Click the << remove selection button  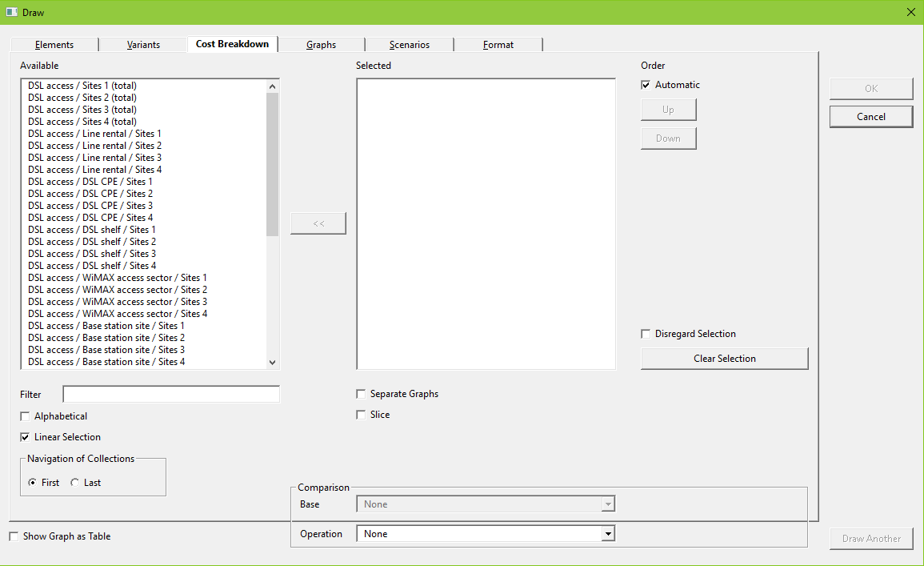318,223
